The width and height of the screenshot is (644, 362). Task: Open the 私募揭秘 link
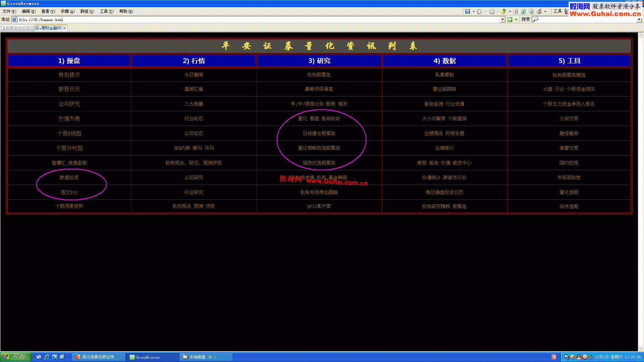[x=444, y=75]
